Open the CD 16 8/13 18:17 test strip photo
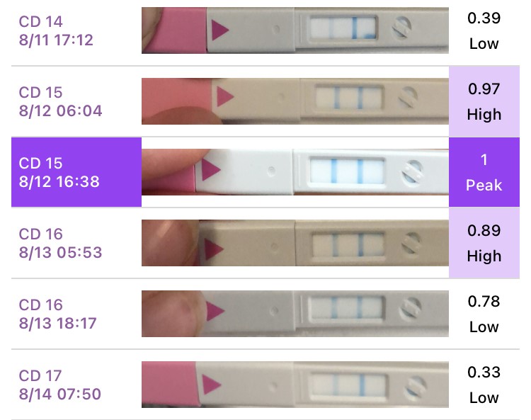The height and width of the screenshot is (420, 531). (x=295, y=314)
